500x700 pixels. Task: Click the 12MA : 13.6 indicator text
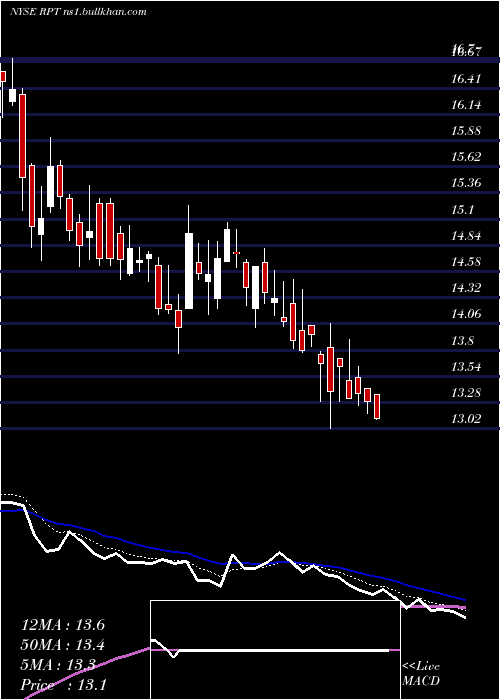coord(63,625)
